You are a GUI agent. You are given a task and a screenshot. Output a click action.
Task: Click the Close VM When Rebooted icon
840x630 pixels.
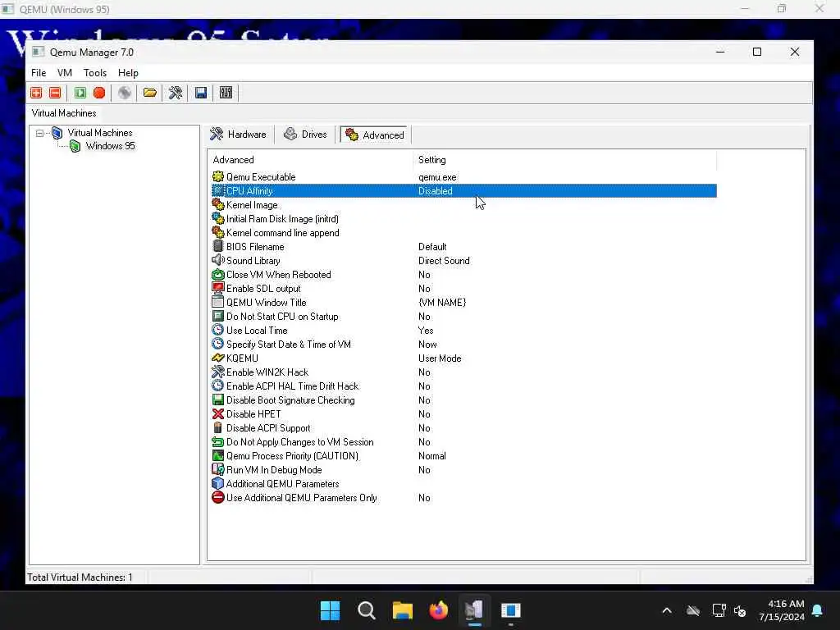tap(218, 274)
